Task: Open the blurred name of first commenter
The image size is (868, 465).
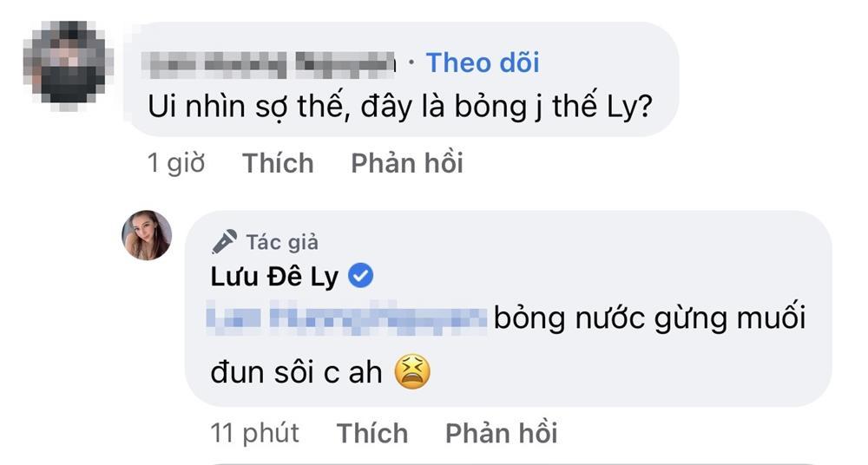Action: pos(272,63)
